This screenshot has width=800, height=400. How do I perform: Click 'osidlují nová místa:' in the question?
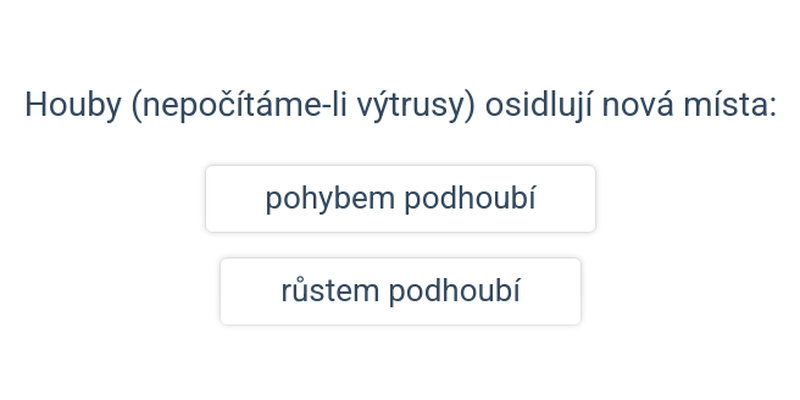pos(631,105)
